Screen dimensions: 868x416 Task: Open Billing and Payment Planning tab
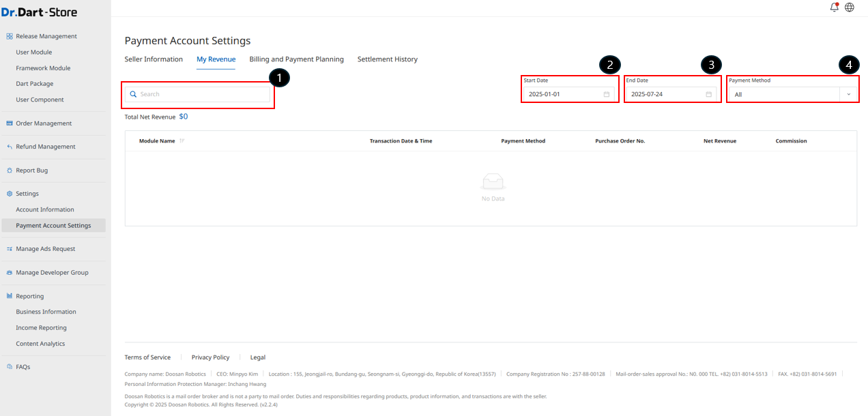[296, 59]
